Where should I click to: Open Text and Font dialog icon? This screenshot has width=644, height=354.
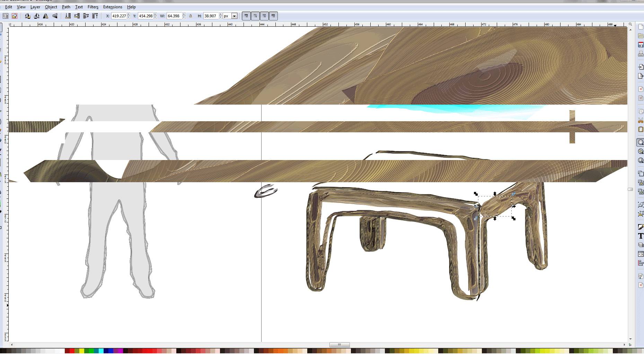(x=641, y=236)
